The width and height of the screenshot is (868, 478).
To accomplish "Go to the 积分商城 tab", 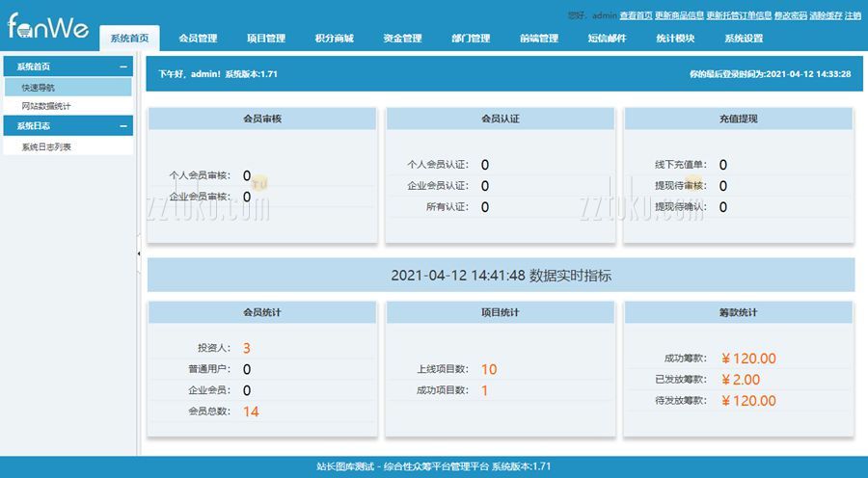I will [x=334, y=39].
